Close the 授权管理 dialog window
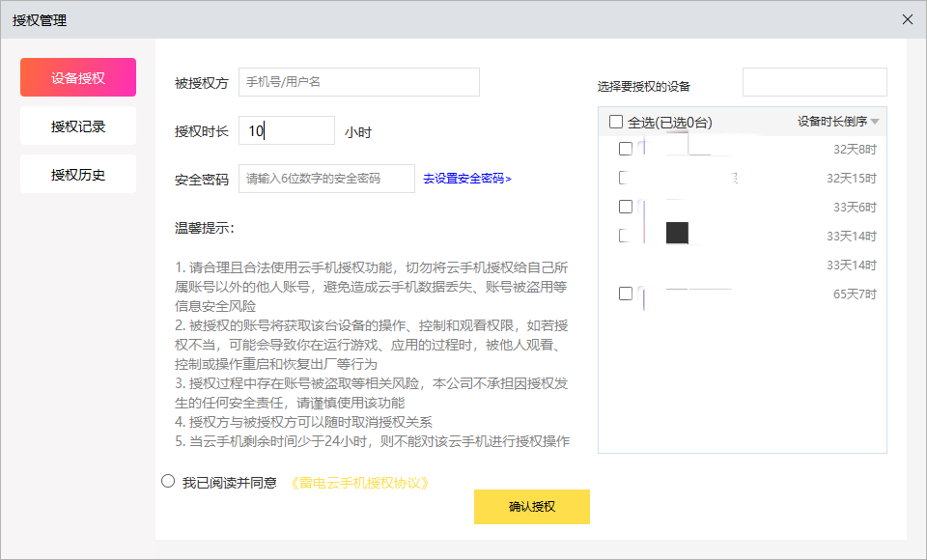This screenshot has width=927, height=560. pos(907,19)
